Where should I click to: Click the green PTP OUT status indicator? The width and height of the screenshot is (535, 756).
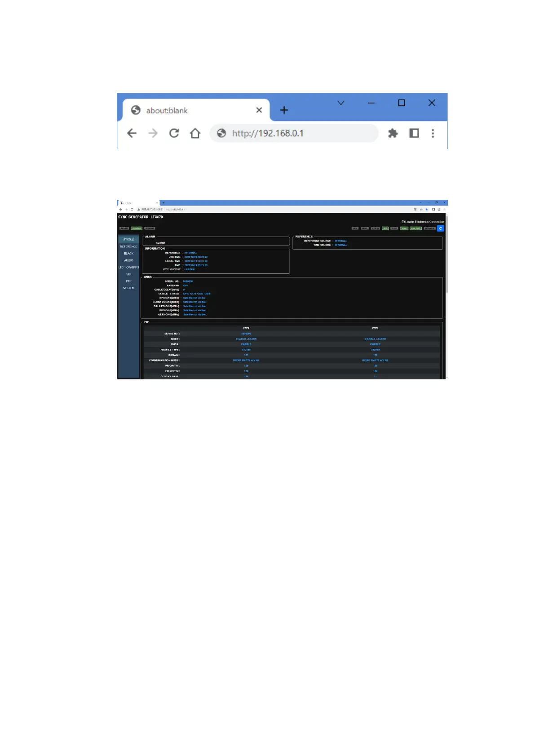[x=416, y=229]
